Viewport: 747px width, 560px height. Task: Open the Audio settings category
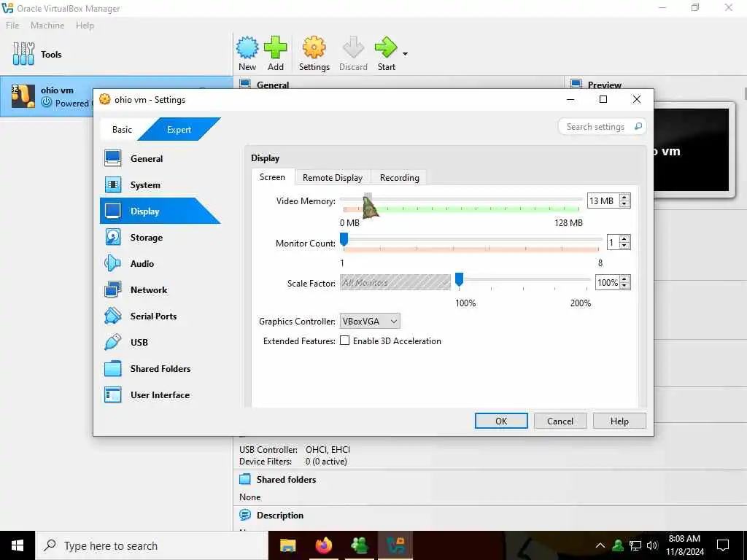143,263
